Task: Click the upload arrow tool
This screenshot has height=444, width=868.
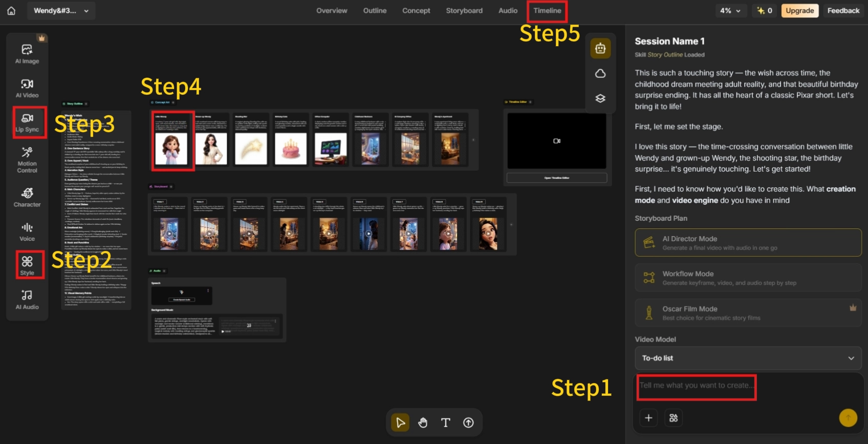Action: tap(468, 422)
